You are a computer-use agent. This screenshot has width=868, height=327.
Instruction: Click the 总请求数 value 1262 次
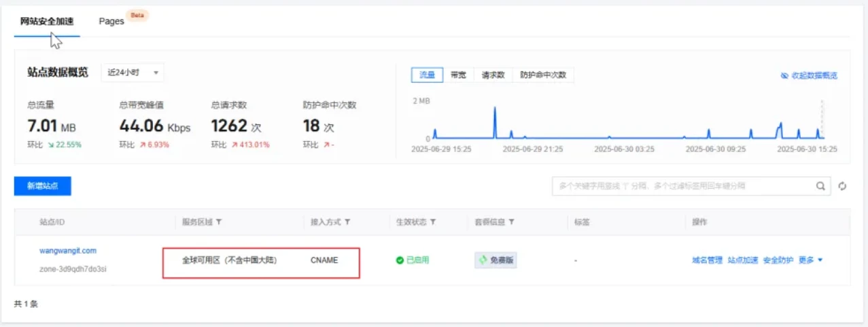click(x=236, y=126)
